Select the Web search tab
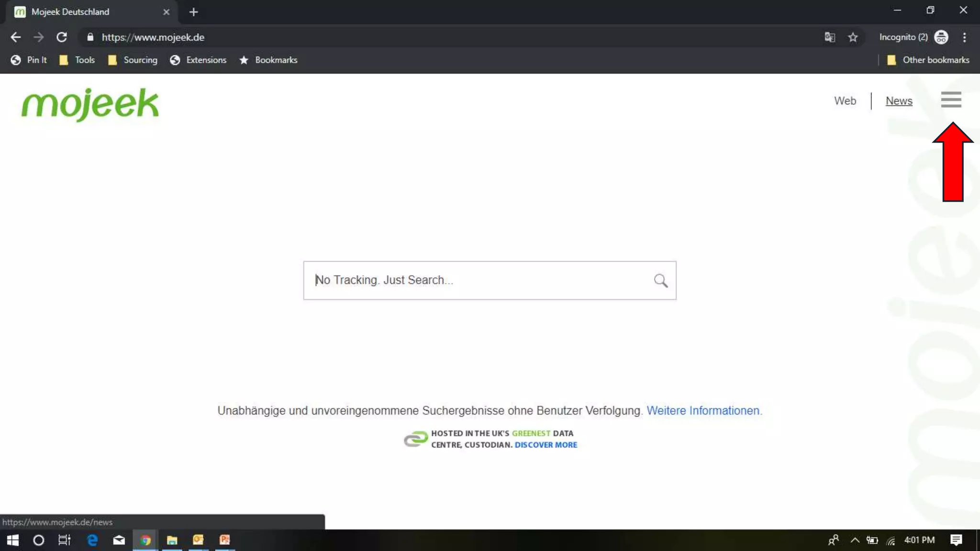 (x=845, y=101)
